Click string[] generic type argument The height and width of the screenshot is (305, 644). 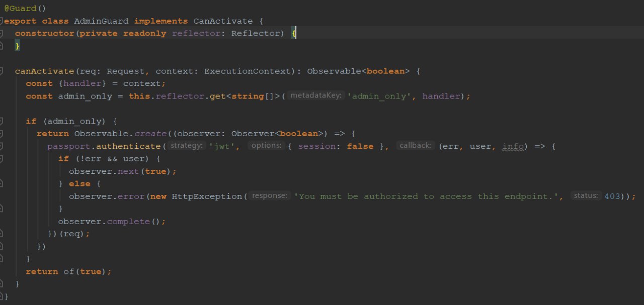[253, 96]
